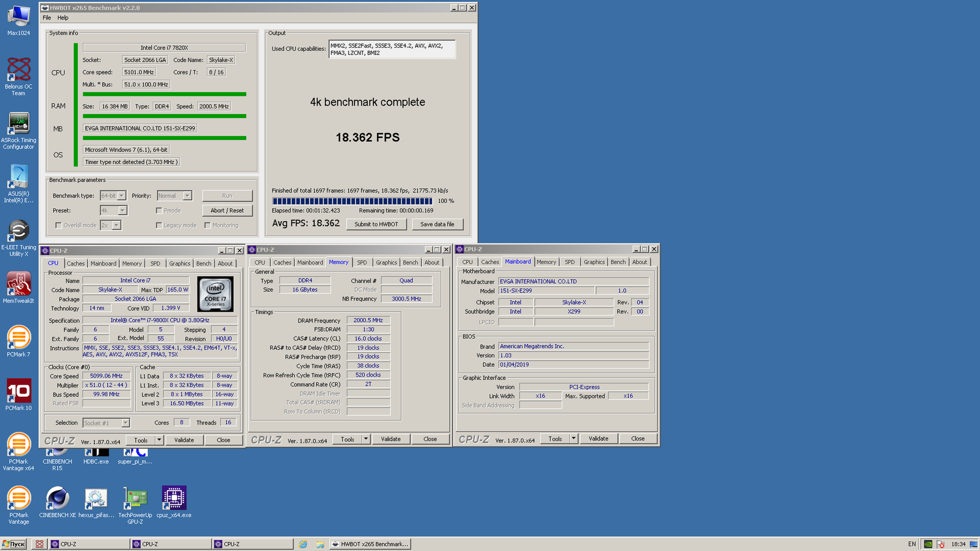This screenshot has width=980, height=551.
Task: Open Internet Explorer from the taskbar
Action: pos(303,544)
